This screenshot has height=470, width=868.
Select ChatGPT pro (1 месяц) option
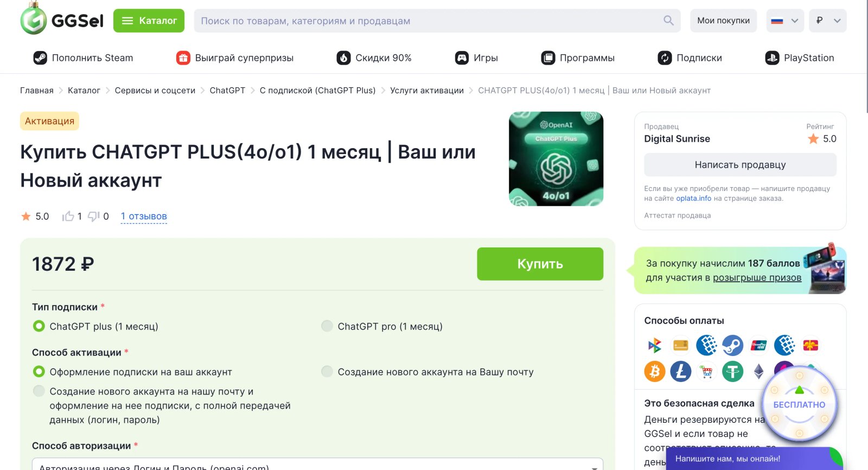[382, 326]
